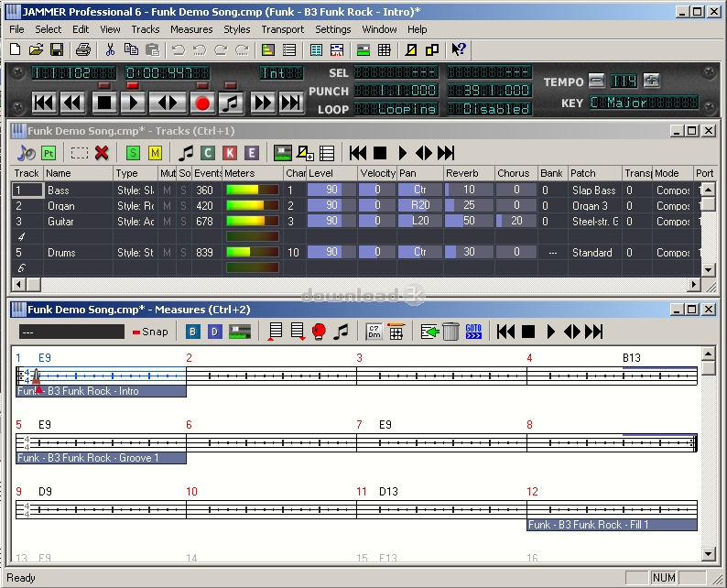Open the Measures menu
The height and width of the screenshot is (588, 727).
pyautogui.click(x=191, y=29)
